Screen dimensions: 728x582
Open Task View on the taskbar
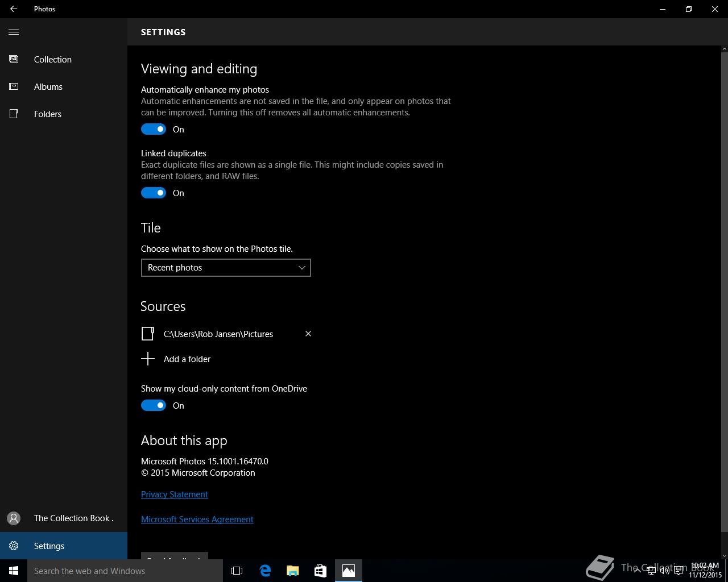click(237, 571)
